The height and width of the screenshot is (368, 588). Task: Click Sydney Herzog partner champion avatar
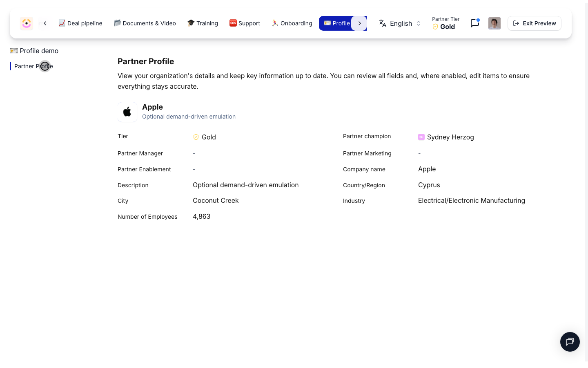pyautogui.click(x=421, y=137)
